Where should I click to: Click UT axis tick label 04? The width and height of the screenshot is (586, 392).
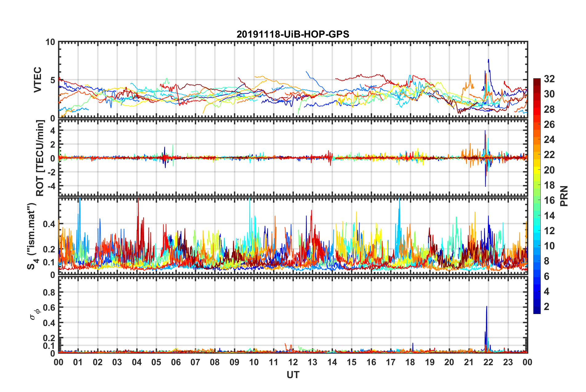136,362
